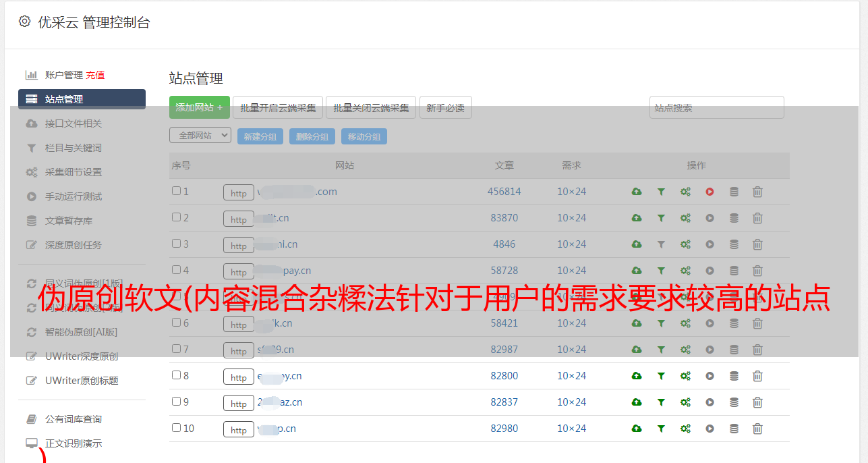Screen dimensions: 868x463
Task: Open the database icon in row 1
Action: click(x=734, y=192)
